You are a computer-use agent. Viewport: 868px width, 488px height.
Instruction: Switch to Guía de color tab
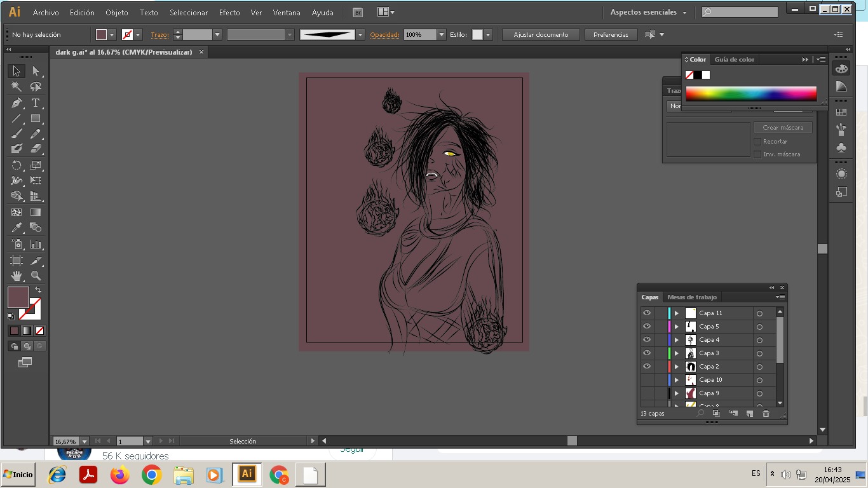(x=735, y=60)
